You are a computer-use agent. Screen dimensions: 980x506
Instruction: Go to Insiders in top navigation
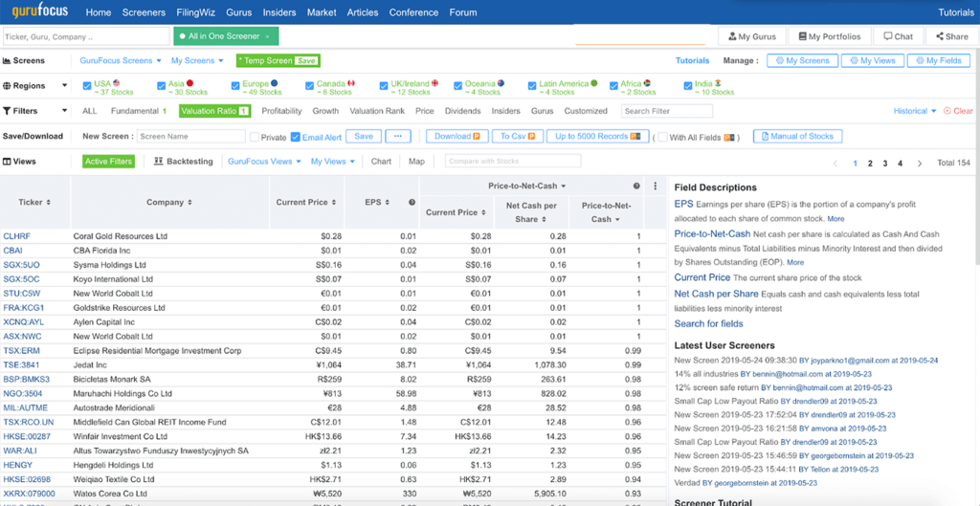point(280,12)
